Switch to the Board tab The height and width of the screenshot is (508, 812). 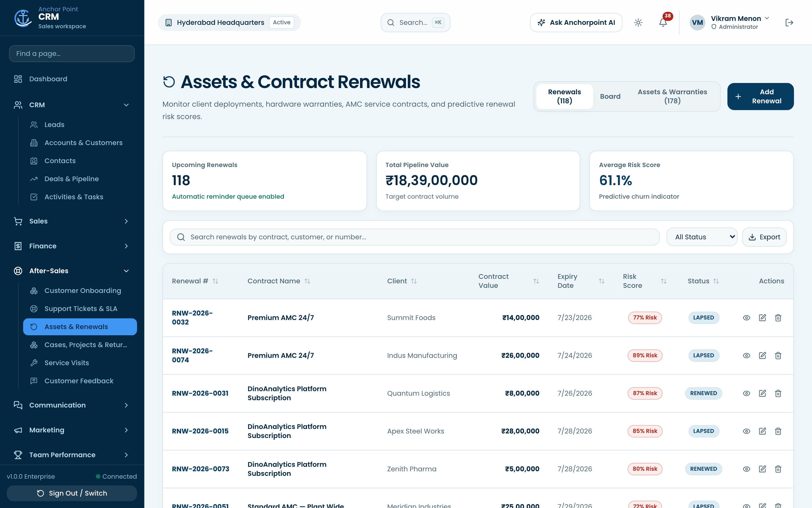[610, 97]
